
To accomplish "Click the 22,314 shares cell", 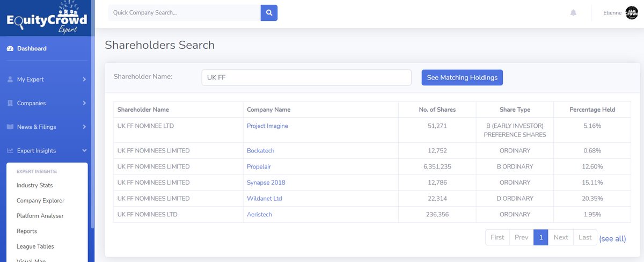I will 437,199.
